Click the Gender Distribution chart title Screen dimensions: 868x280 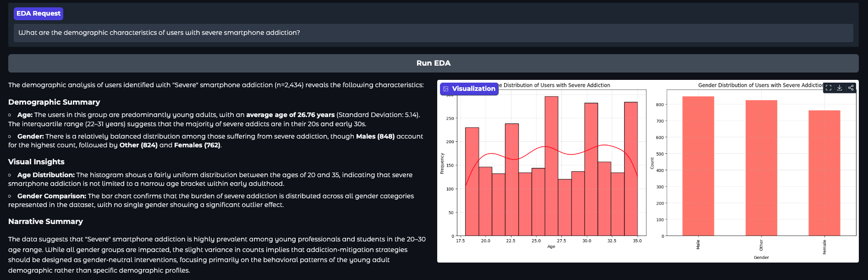point(760,85)
